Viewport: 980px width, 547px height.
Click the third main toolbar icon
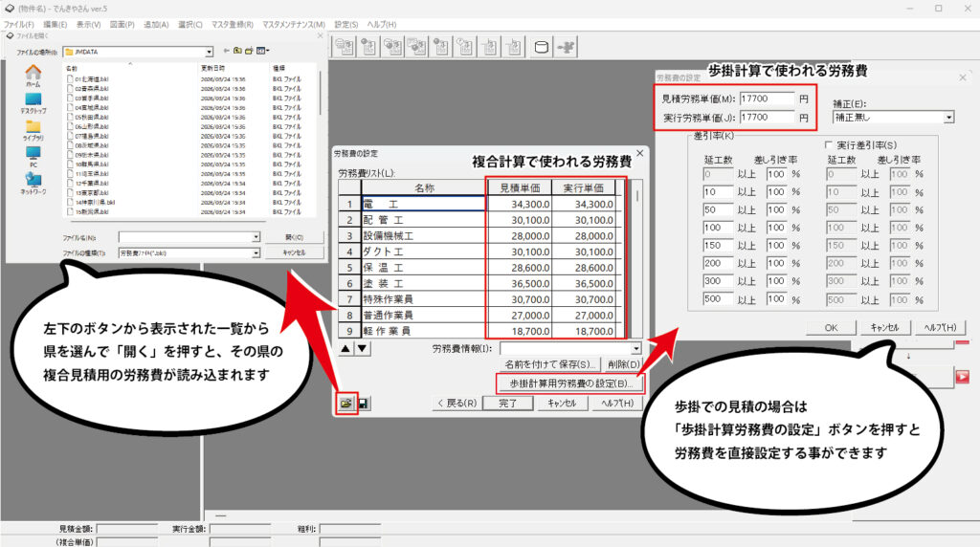(x=392, y=48)
